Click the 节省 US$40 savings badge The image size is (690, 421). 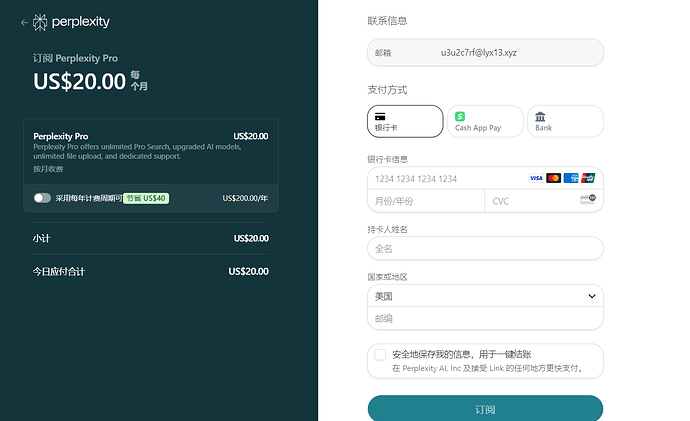coord(146,198)
